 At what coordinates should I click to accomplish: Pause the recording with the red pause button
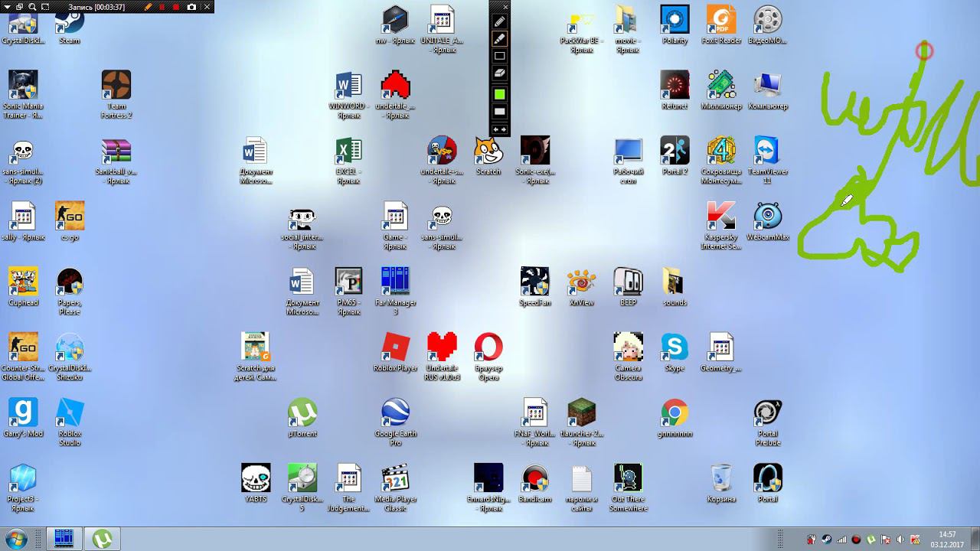pos(162,7)
